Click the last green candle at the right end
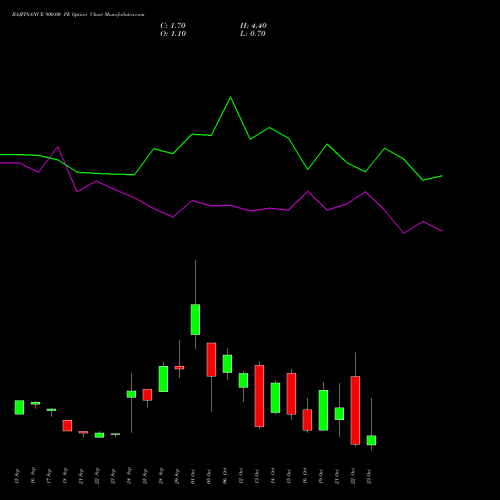The height and width of the screenshot is (500, 500). (371, 440)
